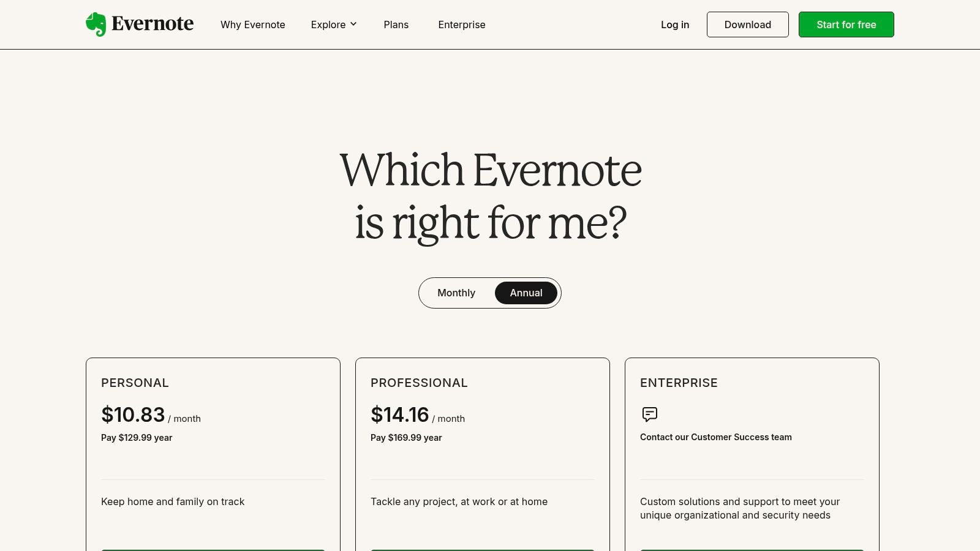Click Contact our Customer Success team
This screenshot has width=980, height=551.
(x=715, y=437)
